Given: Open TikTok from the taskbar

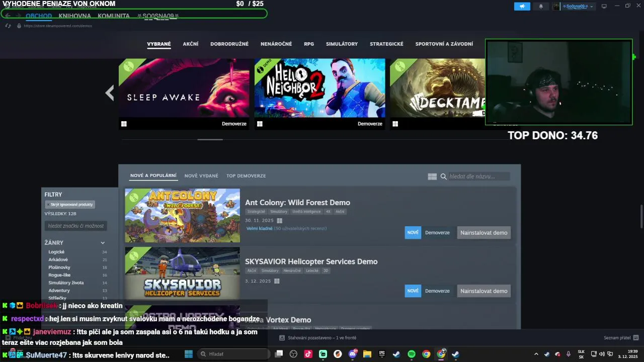Looking at the screenshot, I should tap(308, 354).
